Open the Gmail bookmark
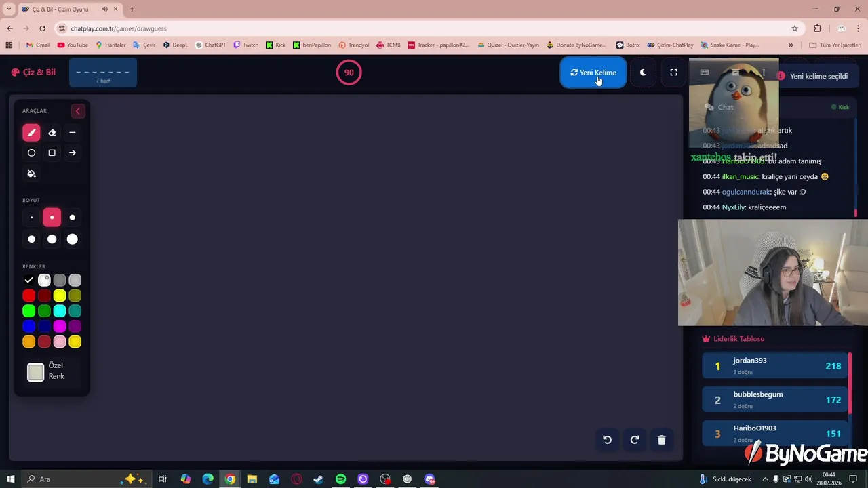 coord(38,45)
